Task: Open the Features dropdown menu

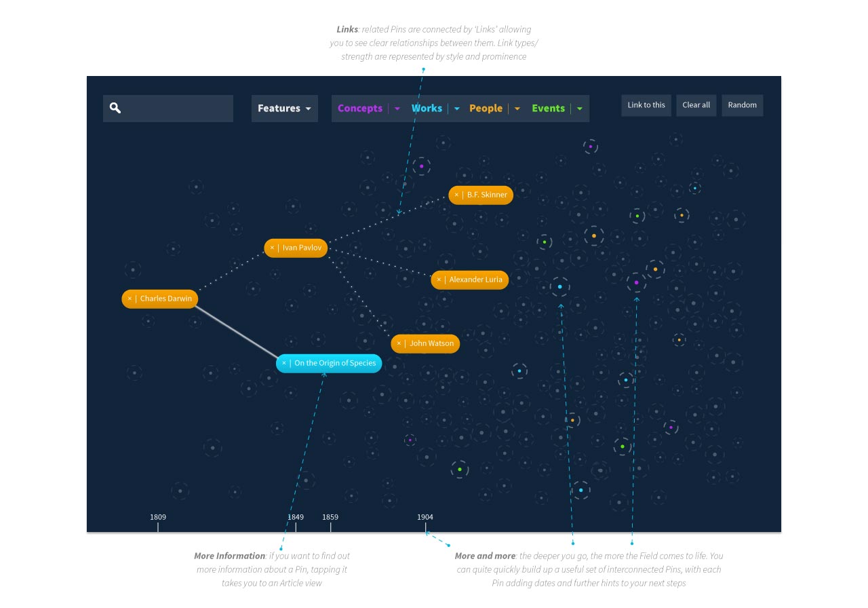Action: click(284, 109)
